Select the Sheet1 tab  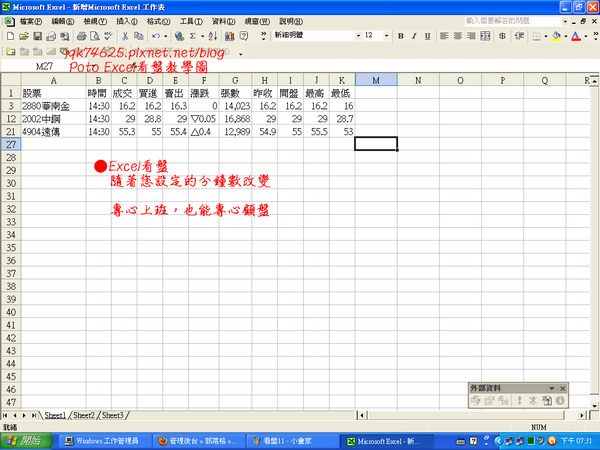55,415
